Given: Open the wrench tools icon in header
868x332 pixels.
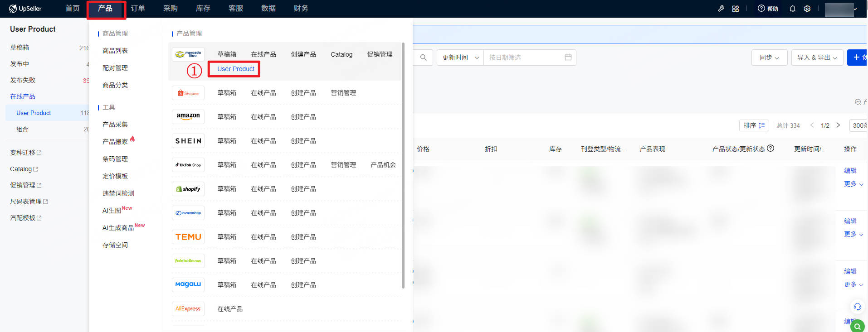Looking at the screenshot, I should click(721, 9).
